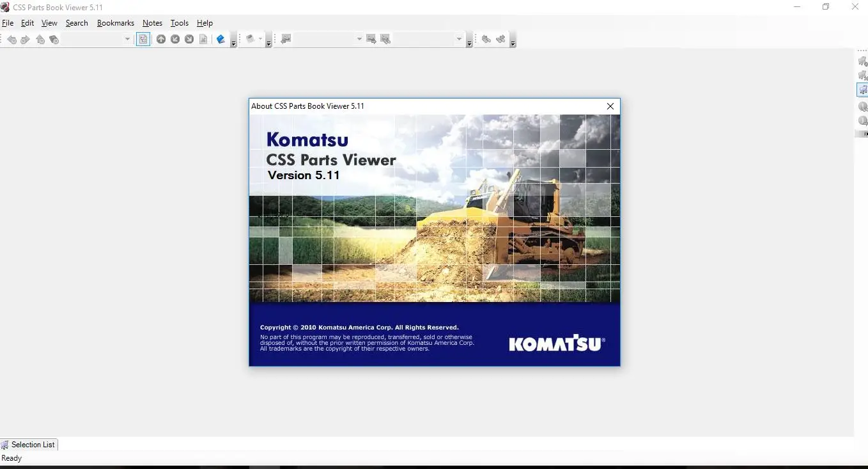The image size is (868, 469).
Task: Open the blue parts book icon
Action: tap(219, 39)
